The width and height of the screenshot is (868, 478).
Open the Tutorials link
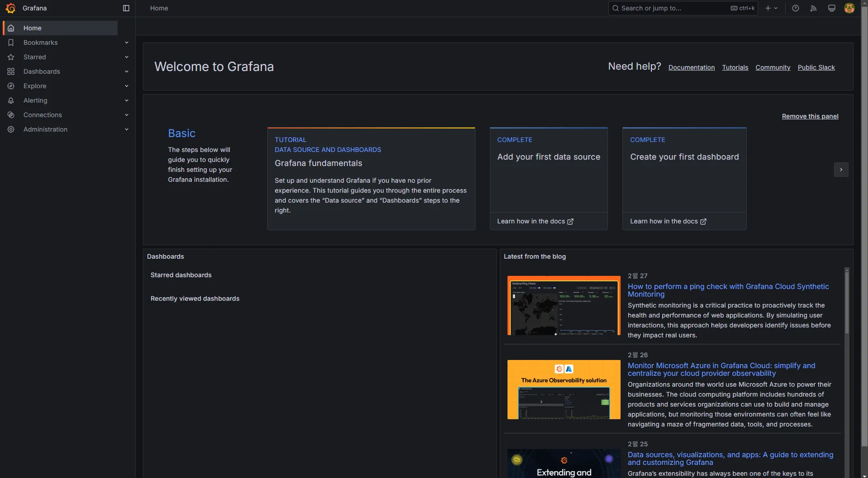click(x=735, y=67)
